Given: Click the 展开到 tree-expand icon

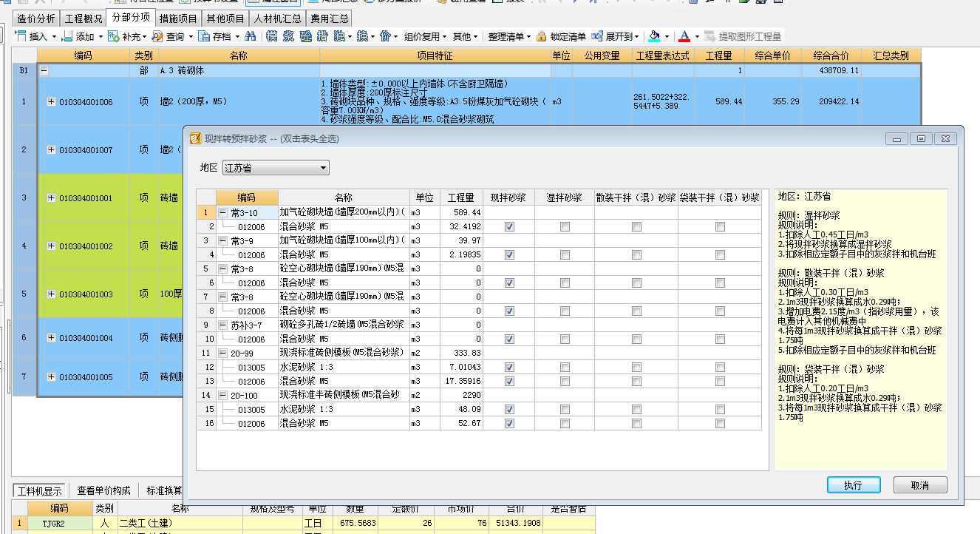Looking at the screenshot, I should pyautogui.click(x=598, y=36).
